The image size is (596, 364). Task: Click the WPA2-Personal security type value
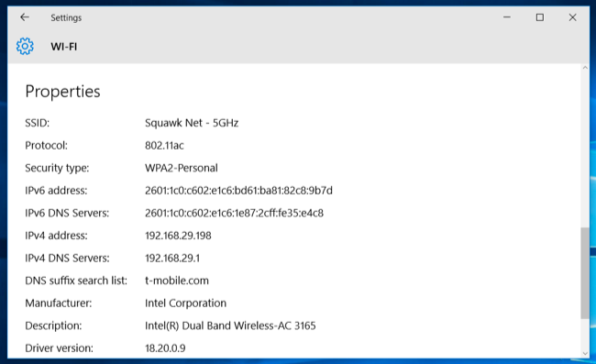[x=182, y=168]
